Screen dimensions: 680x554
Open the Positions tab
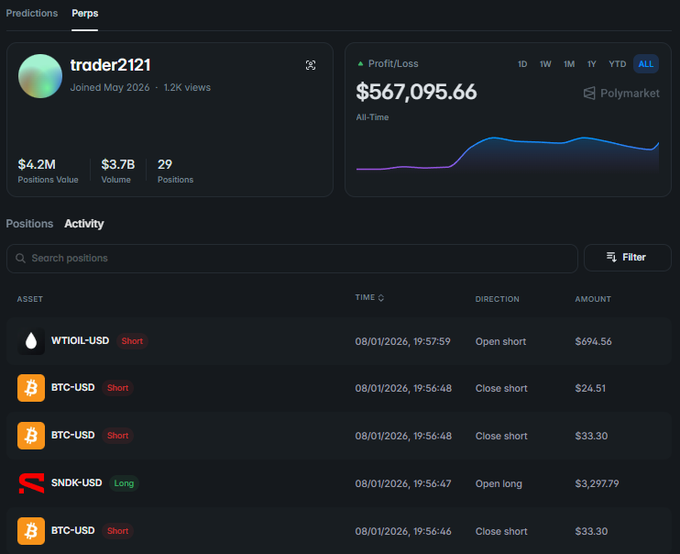pos(29,223)
